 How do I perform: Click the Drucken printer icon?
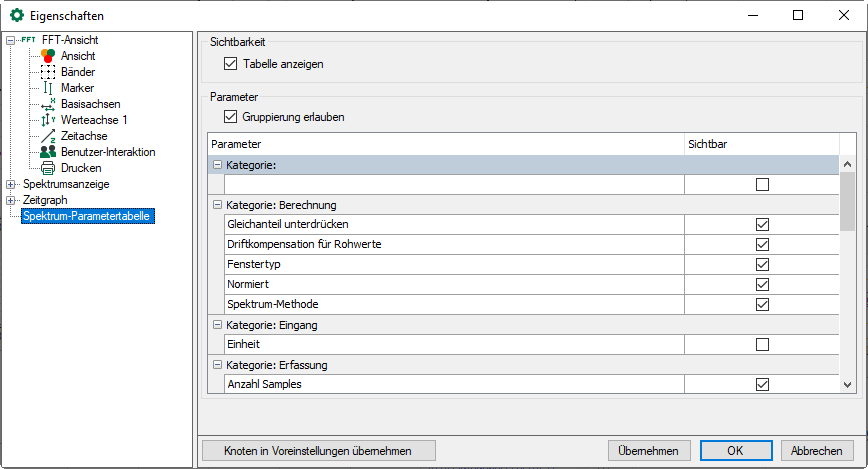pos(48,168)
